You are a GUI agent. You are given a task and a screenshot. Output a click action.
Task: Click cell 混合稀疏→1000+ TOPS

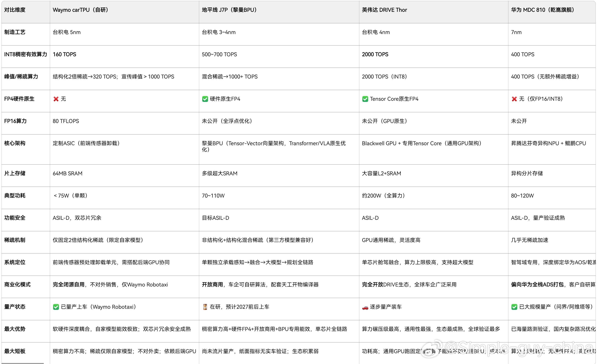coord(230,77)
